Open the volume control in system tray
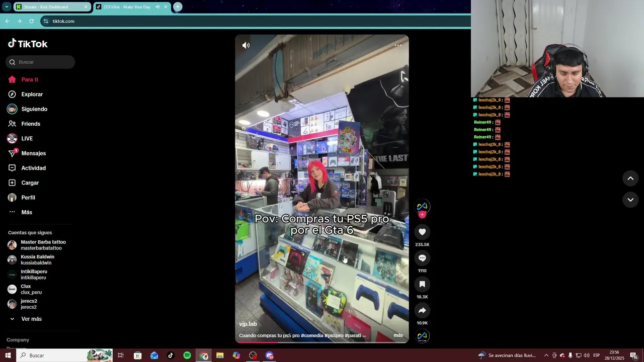 (x=586, y=355)
